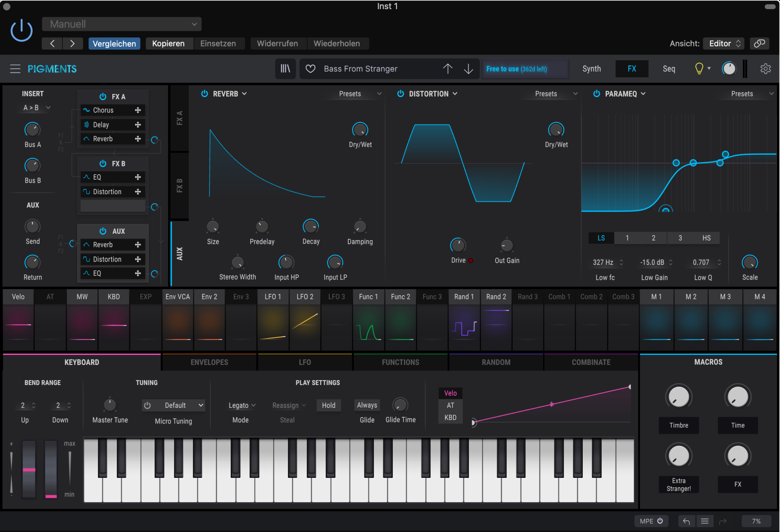Open the REVERB effect type dropdown

click(230, 94)
